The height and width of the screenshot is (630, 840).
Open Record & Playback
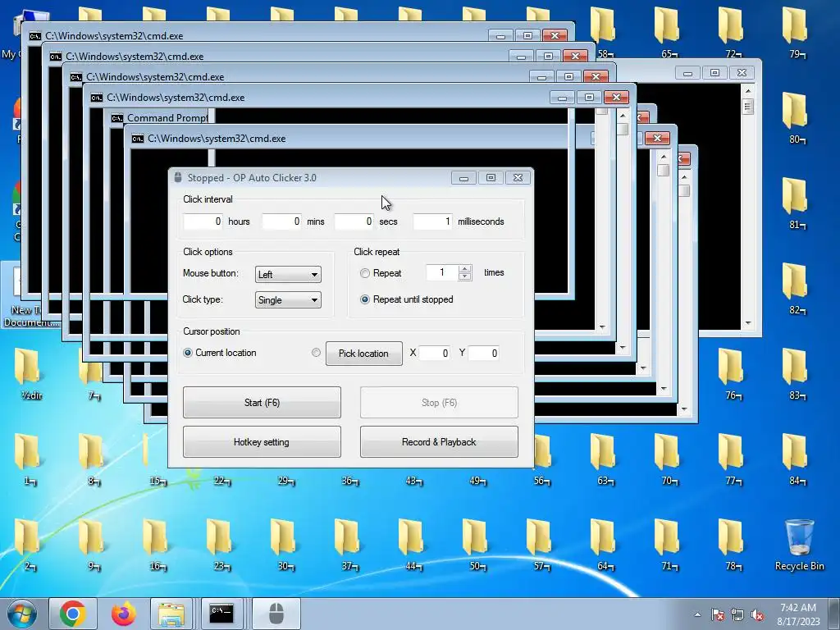point(439,442)
